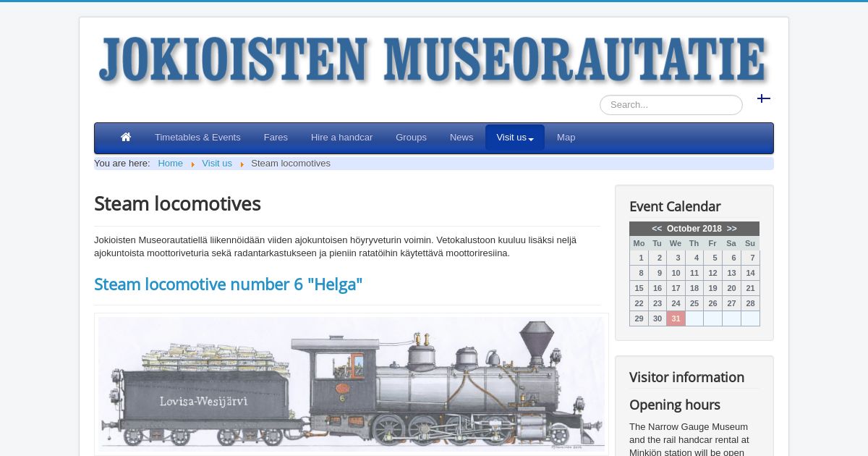Screen dimensions: 868x456
Task: Open the Map page
Action: click(566, 138)
